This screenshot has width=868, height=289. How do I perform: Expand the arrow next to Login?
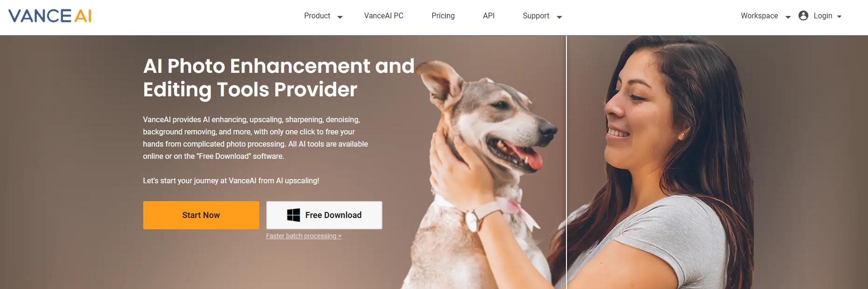pyautogui.click(x=839, y=16)
